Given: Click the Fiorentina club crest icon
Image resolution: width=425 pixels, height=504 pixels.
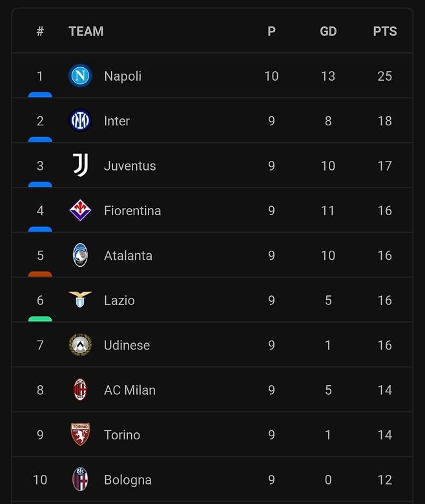Looking at the screenshot, I should click(x=80, y=211).
